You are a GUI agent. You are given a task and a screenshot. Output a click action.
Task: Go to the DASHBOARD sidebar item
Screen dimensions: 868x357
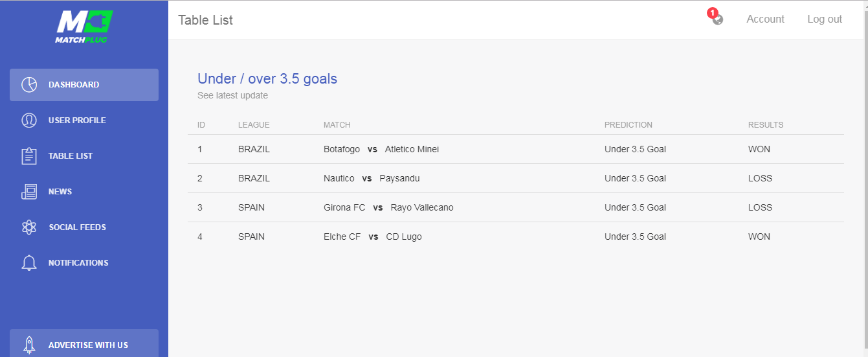[84, 85]
